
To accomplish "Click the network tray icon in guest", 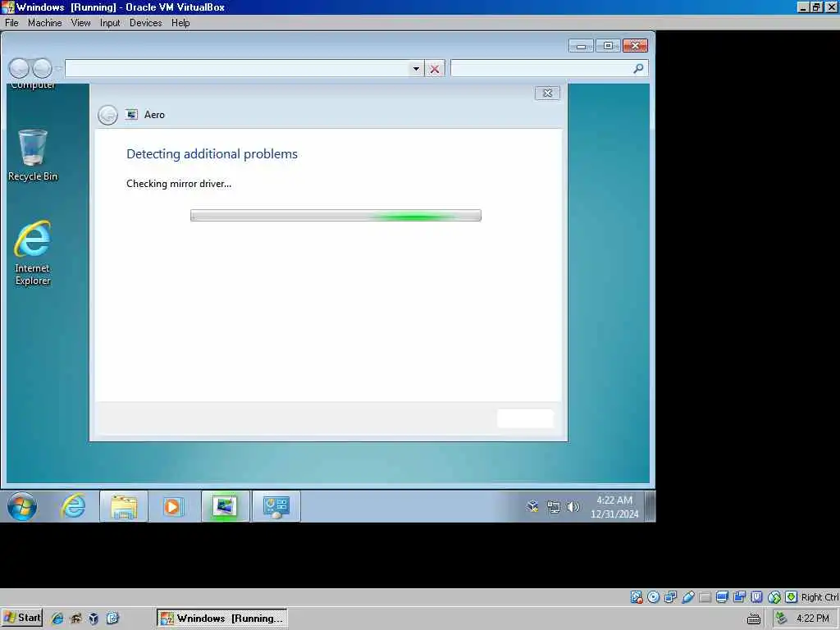I will pos(554,507).
